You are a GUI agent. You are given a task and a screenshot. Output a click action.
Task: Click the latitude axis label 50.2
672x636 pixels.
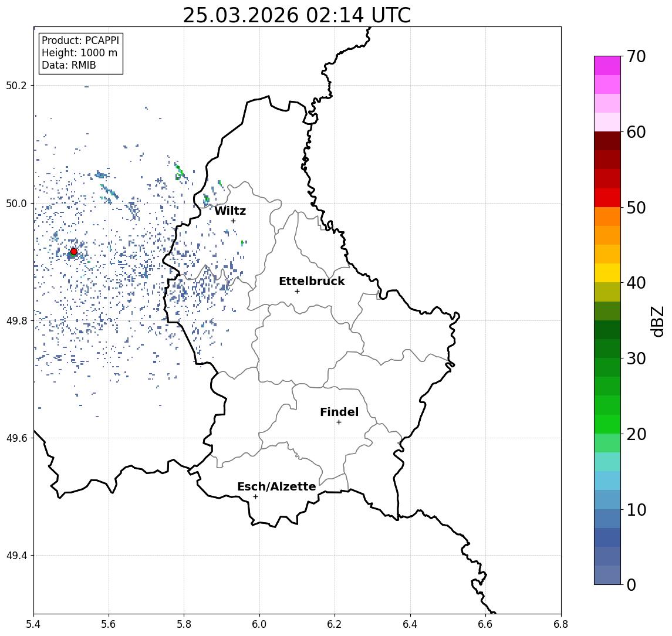click(x=16, y=85)
